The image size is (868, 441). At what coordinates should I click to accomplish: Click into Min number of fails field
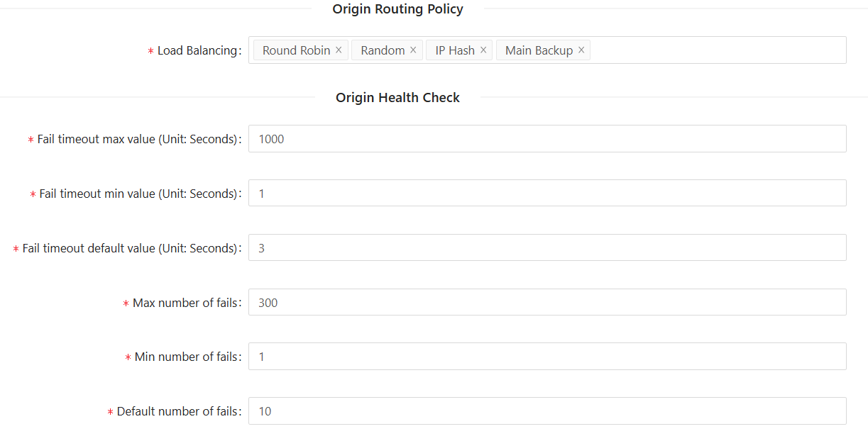pyautogui.click(x=546, y=357)
